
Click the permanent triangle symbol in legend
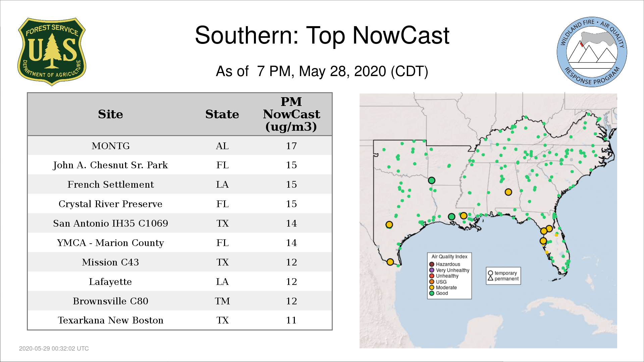490,278
